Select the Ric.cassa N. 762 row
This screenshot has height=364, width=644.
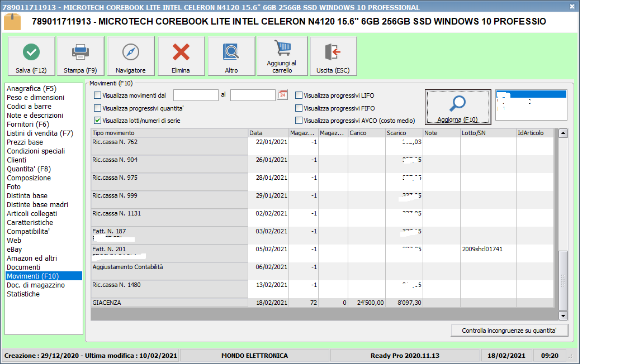tap(323, 146)
